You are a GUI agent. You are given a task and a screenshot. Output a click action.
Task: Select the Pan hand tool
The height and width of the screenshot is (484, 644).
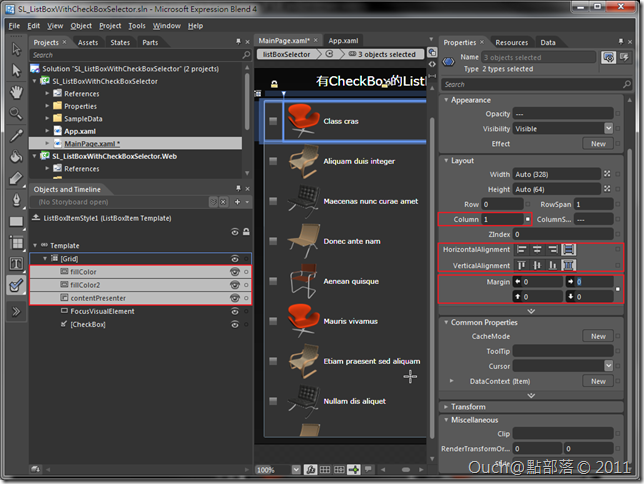pyautogui.click(x=16, y=92)
